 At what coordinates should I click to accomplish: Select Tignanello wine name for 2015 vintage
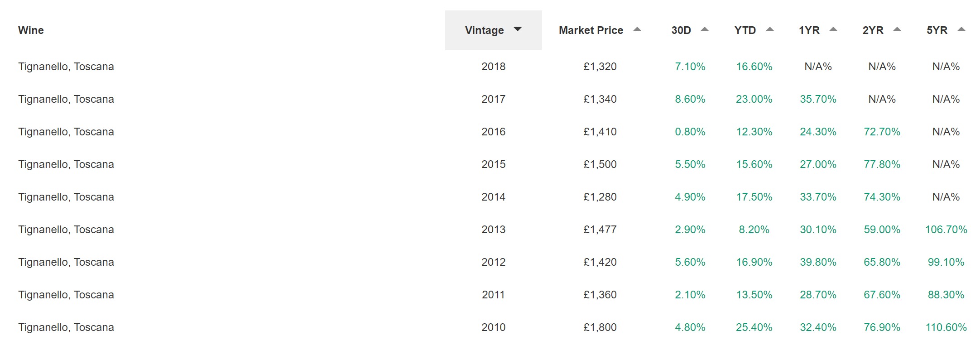66,164
